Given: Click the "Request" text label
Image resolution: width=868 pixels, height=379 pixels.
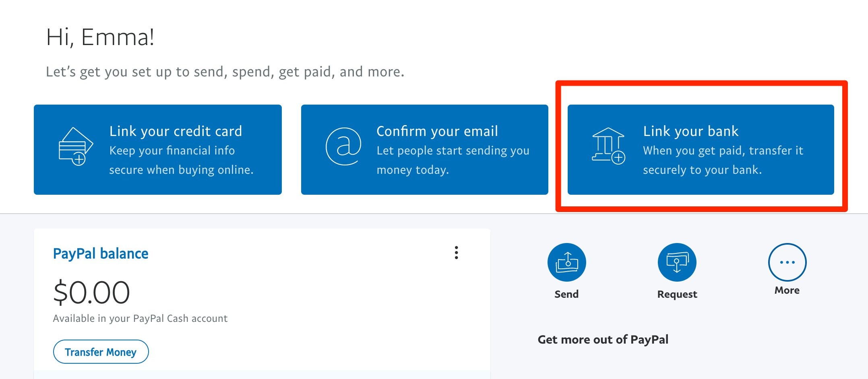Looking at the screenshot, I should click(677, 295).
